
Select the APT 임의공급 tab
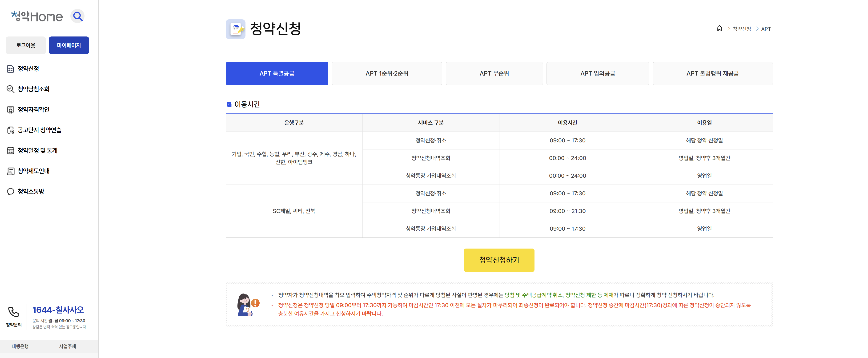tap(597, 73)
